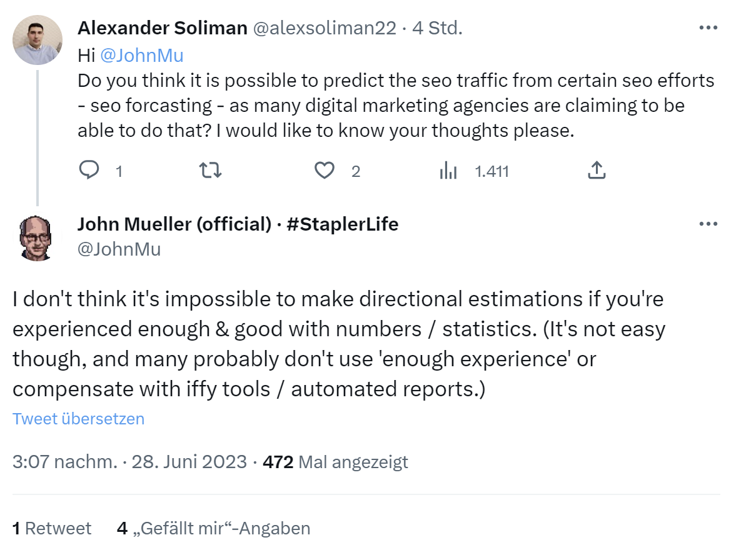
Task: Open the reply icon on Alexander's tweet
Action: click(x=89, y=170)
